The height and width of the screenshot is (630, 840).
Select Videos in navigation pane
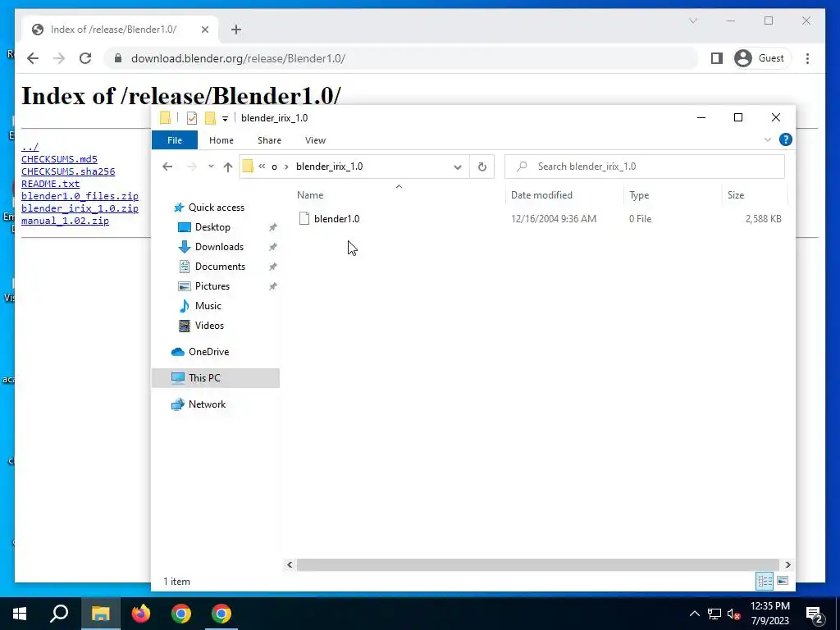point(209,326)
